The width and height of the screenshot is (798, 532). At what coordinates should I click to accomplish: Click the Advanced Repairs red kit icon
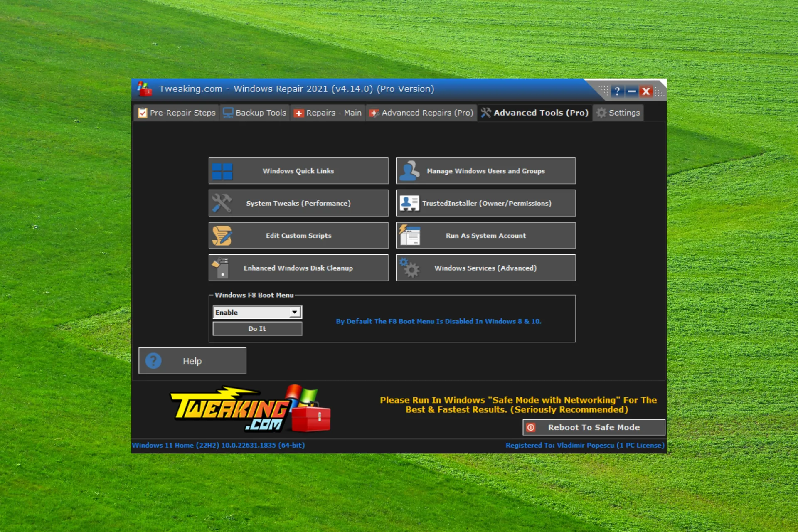pos(374,113)
